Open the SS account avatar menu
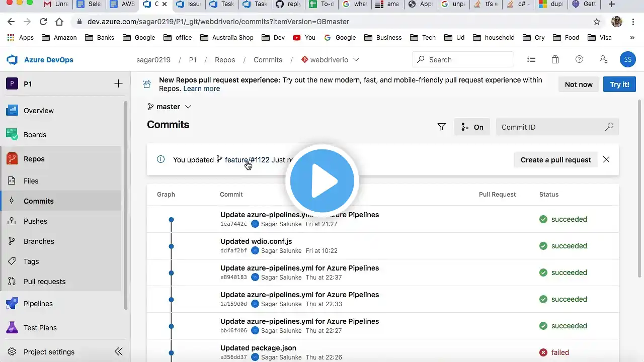The height and width of the screenshot is (362, 644). click(x=627, y=59)
